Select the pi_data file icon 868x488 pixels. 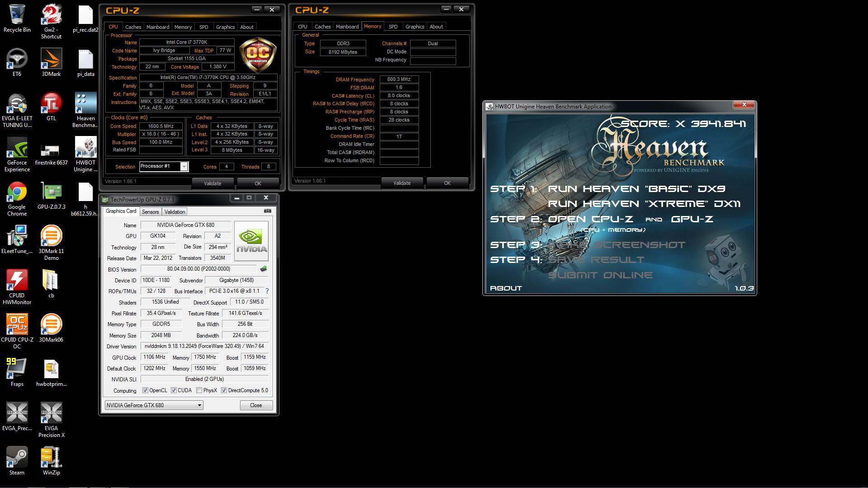point(85,62)
